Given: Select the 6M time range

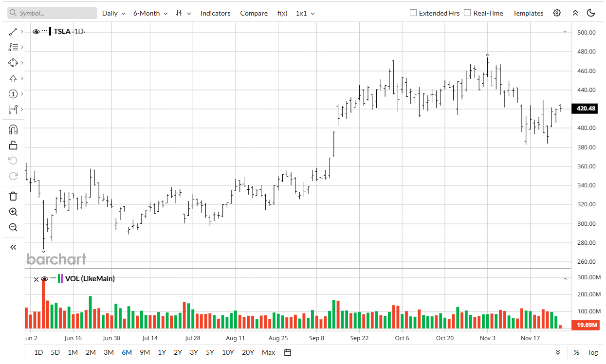Looking at the screenshot, I should pyautogui.click(x=127, y=352).
